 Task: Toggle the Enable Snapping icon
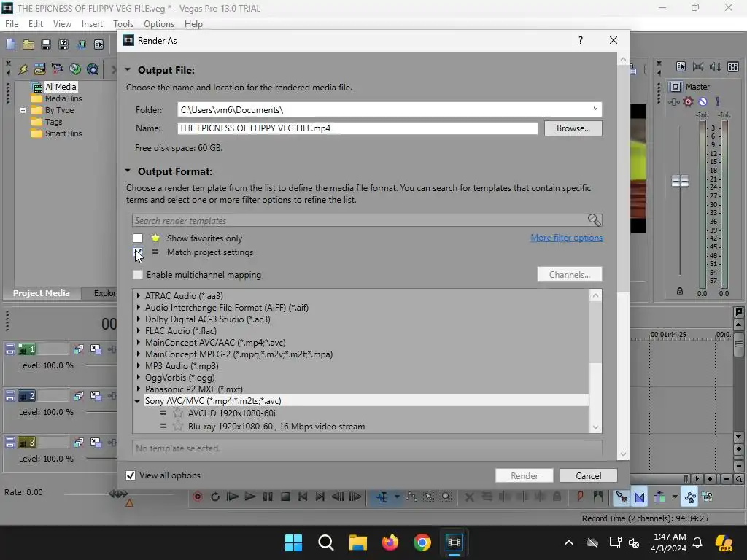[622, 497]
